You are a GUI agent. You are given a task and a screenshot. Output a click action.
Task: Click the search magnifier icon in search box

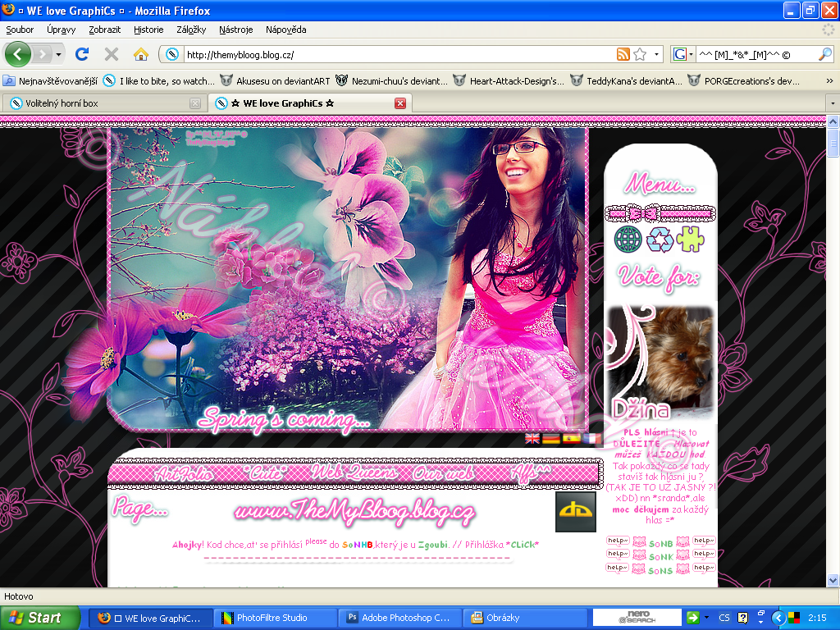825,55
